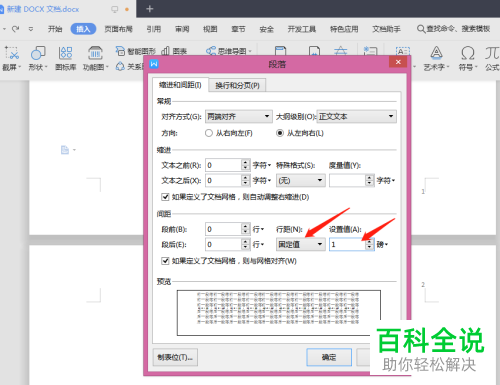The height and width of the screenshot is (385, 500).
Task: Change 文本之后 unit 字符 dropdown
Action: pyautogui.click(x=262, y=180)
